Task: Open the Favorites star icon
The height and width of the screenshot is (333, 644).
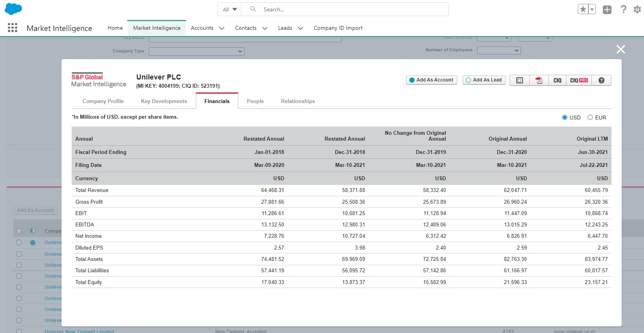Action: (583, 9)
